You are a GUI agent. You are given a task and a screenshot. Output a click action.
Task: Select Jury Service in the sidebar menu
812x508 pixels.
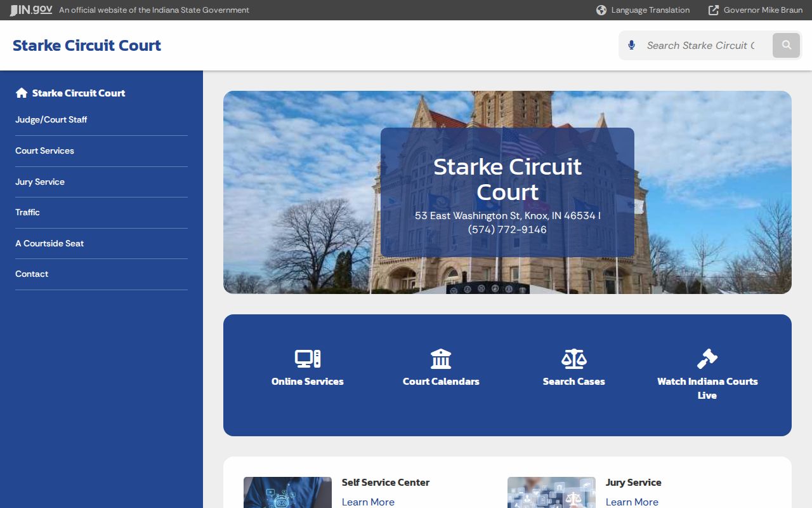click(x=40, y=182)
